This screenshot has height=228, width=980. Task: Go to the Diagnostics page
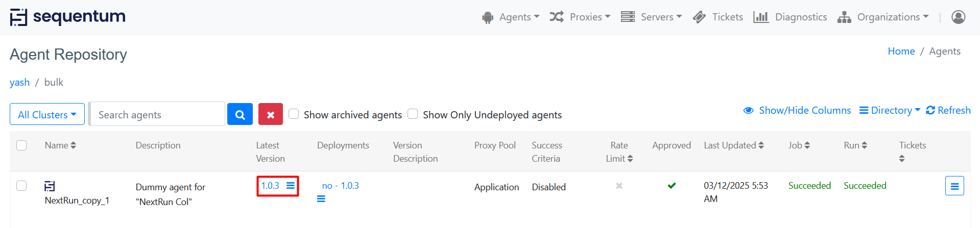tap(790, 17)
